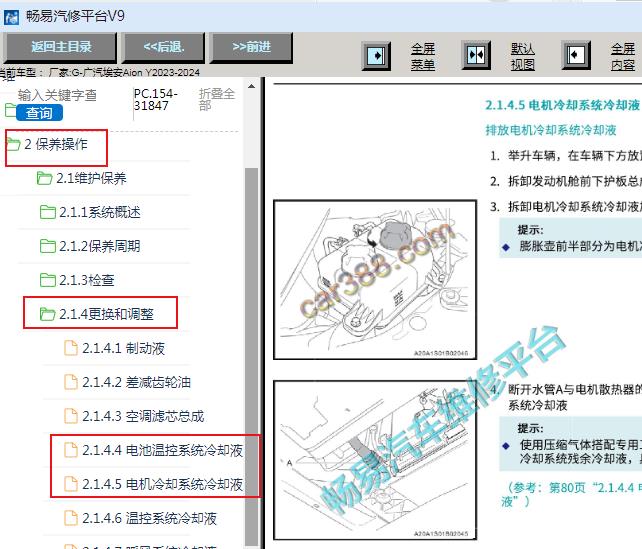Click the expansion tank cap illustration
The image size is (642, 549).
click(375, 280)
